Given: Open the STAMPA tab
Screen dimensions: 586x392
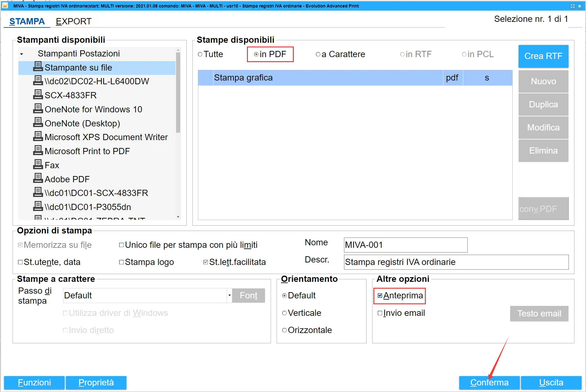Looking at the screenshot, I should [27, 21].
